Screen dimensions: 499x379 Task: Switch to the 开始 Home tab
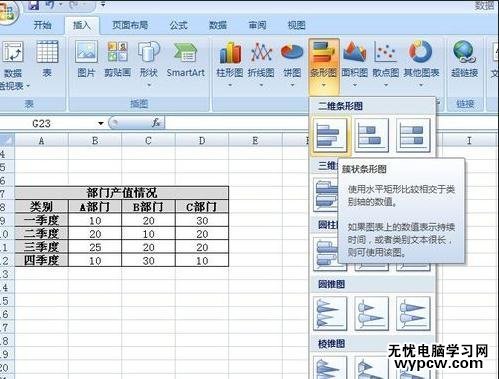(x=42, y=25)
